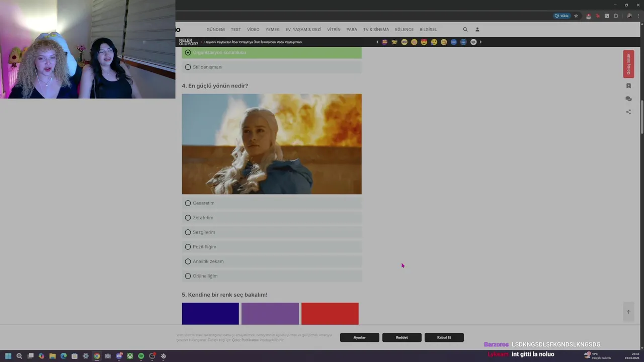
Task: Open the user profile icon in site header
Action: [x=477, y=30]
